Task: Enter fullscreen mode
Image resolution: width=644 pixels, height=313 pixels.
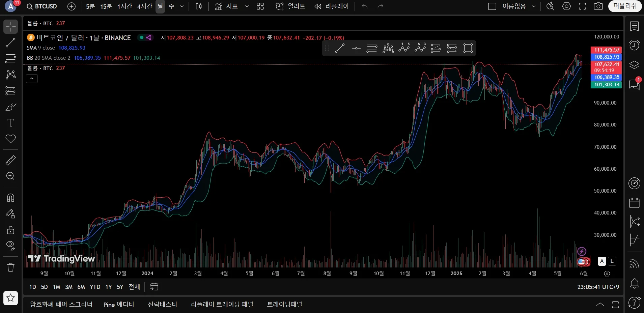Action: (x=583, y=6)
